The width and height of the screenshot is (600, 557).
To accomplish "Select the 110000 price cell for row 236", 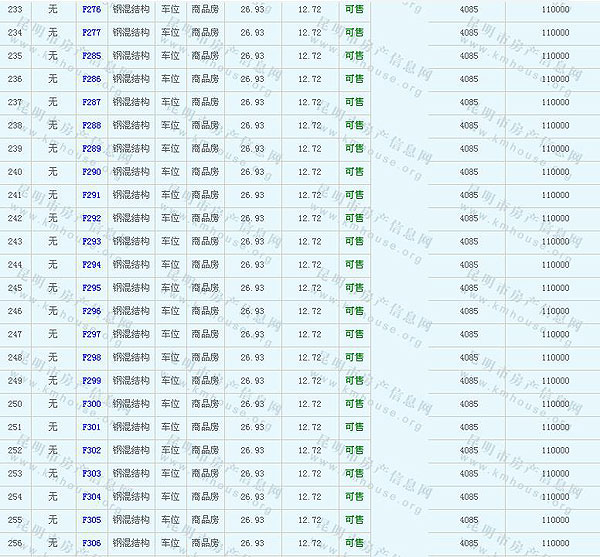I will pyautogui.click(x=555, y=79).
